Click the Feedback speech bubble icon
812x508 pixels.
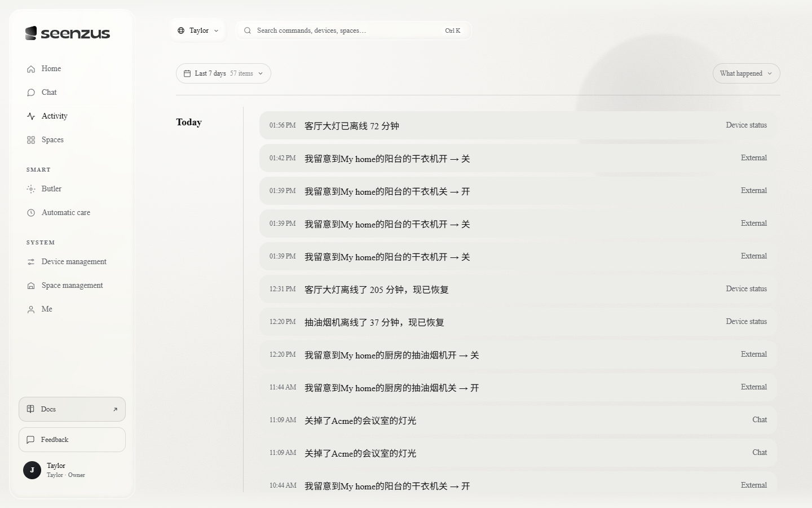point(30,440)
